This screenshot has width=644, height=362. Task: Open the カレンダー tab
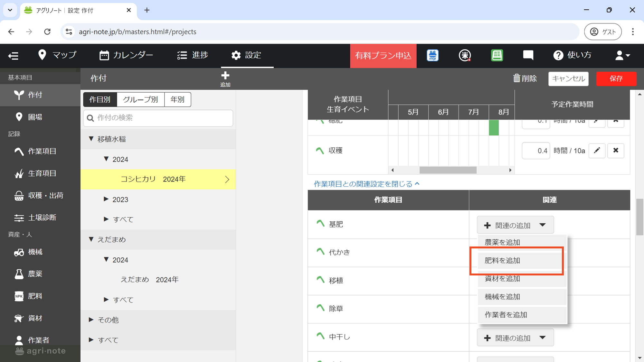(x=126, y=55)
